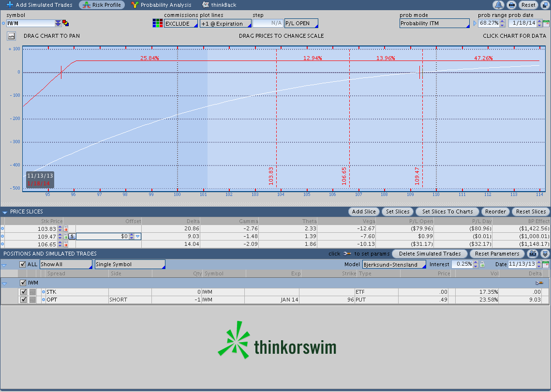Click the detach window icon at top right
Image resolution: width=551 pixels, height=392 pixels.
point(544,5)
